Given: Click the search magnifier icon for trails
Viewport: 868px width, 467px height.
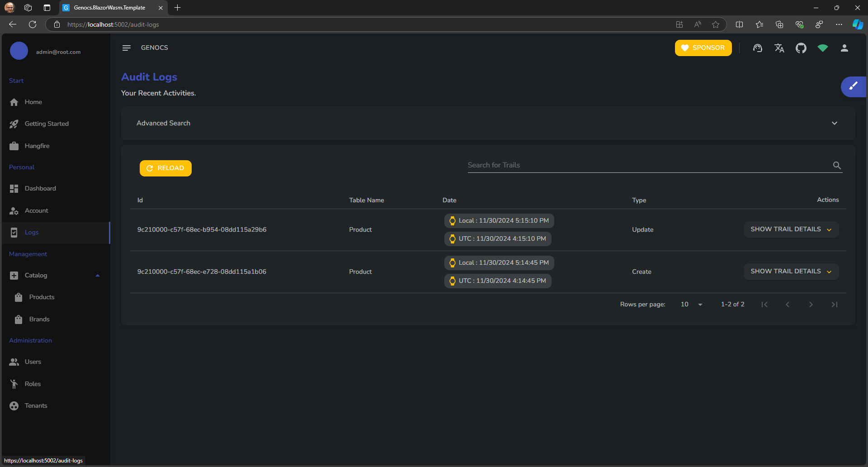Looking at the screenshot, I should point(837,166).
